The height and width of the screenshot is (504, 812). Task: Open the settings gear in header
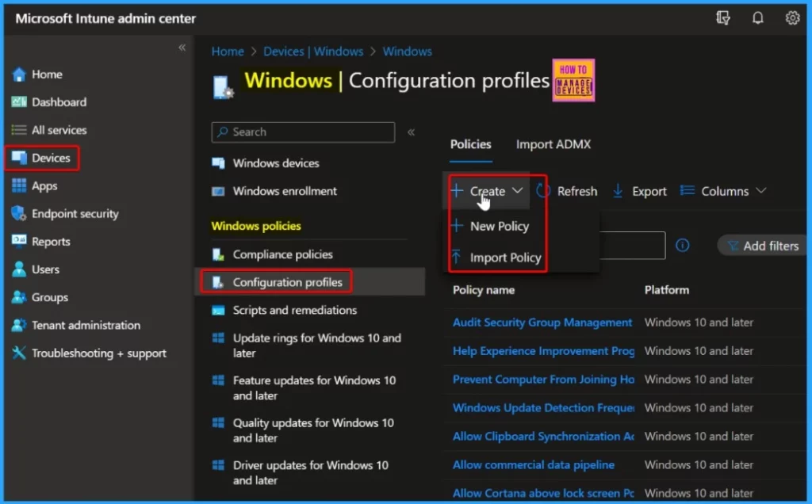(792, 18)
